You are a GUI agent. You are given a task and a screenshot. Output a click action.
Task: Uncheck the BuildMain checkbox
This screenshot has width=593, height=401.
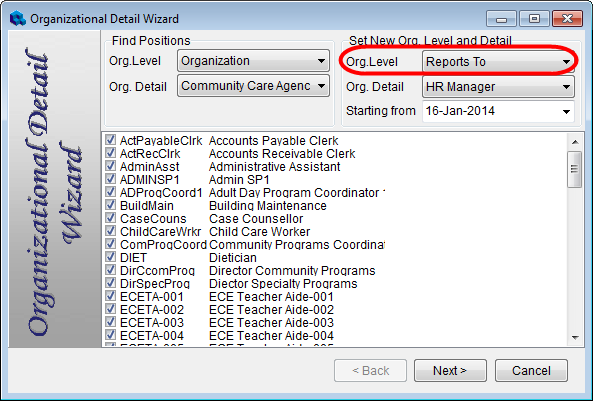[x=110, y=205]
